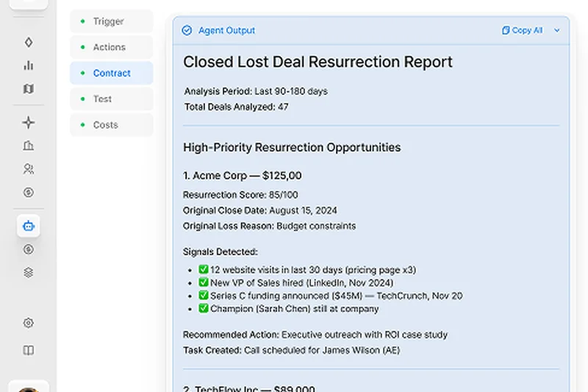
Task: Click the diamond icon in the sidebar
Action: (29, 42)
